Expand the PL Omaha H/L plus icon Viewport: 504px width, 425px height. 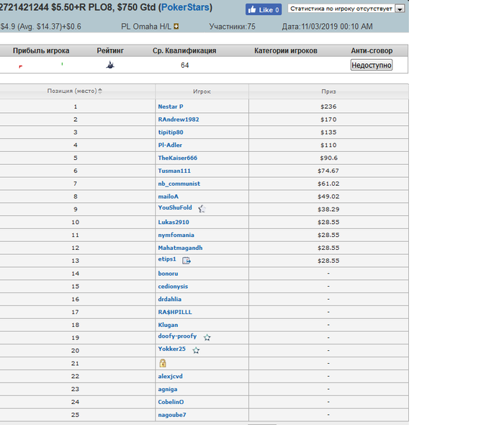tap(176, 27)
